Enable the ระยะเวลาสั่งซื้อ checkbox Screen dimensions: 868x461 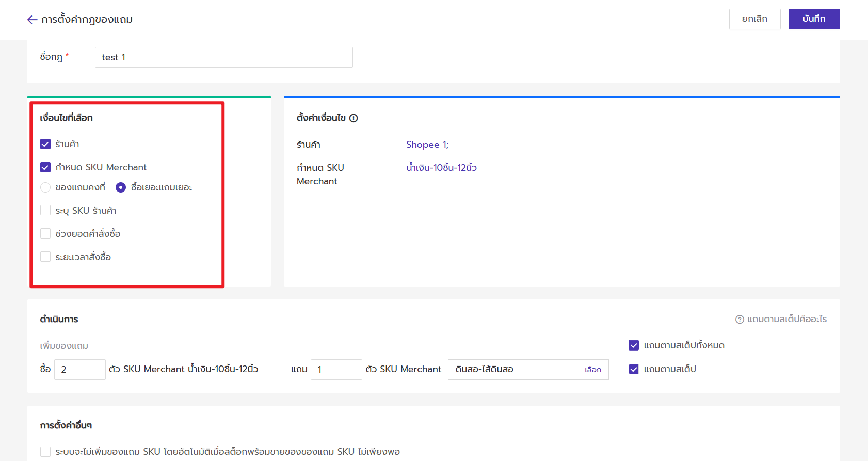[x=45, y=257]
